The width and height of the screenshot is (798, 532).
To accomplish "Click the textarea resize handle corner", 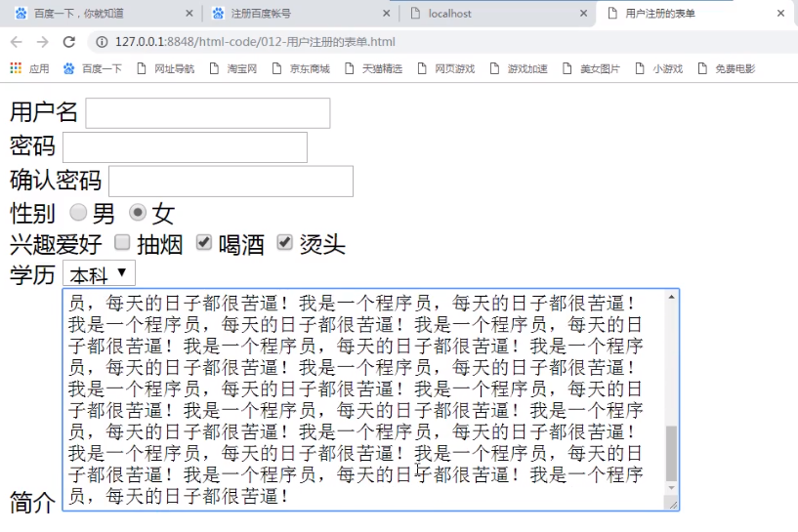I will point(673,504).
